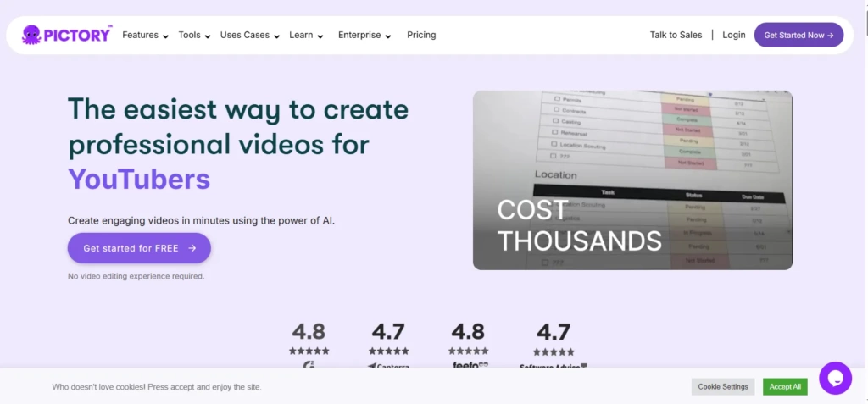Open Cookie Settings

[723, 386]
